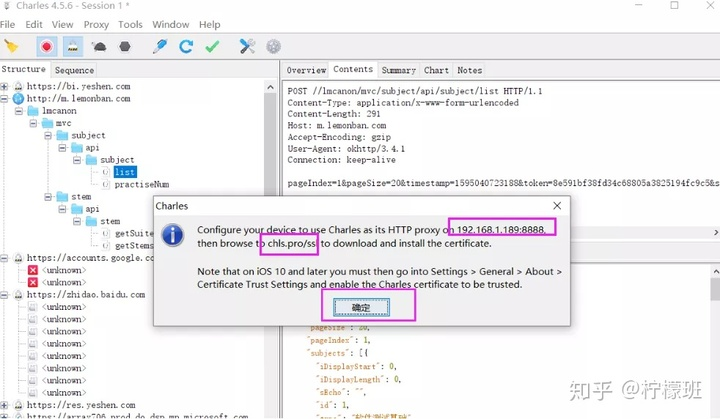Toggle throttling turtle icon
The image size is (720, 419).
point(99,46)
